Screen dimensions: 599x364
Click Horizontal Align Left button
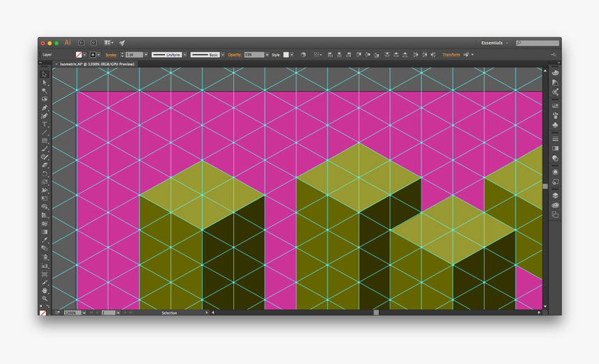tap(330, 54)
